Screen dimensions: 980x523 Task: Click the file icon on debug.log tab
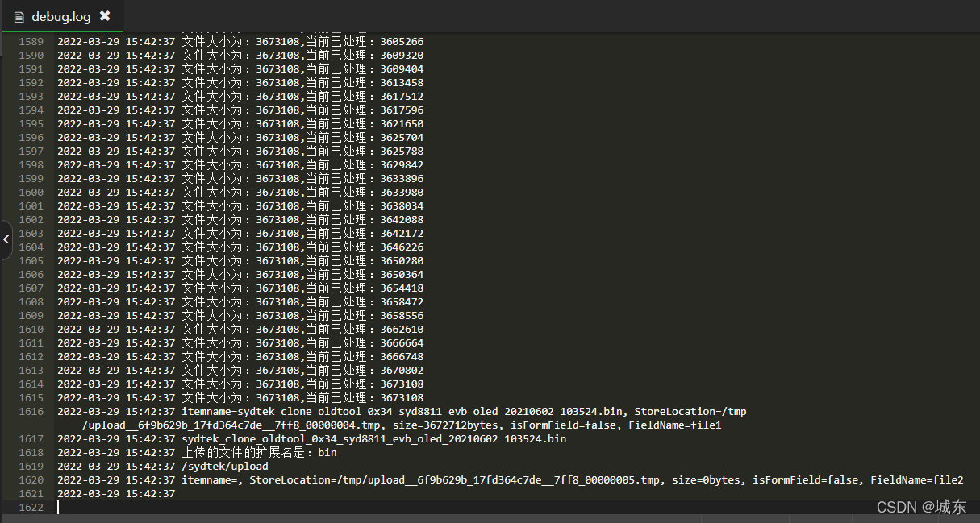pos(19,16)
